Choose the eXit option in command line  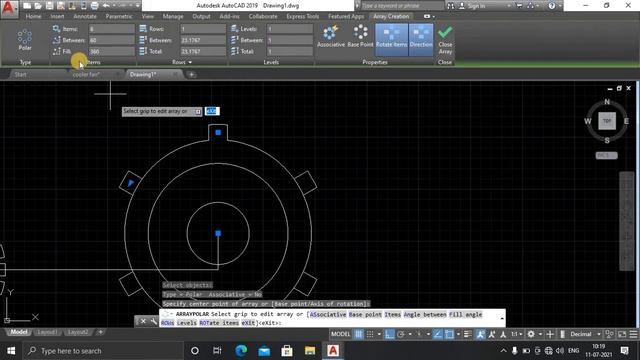[x=248, y=323]
